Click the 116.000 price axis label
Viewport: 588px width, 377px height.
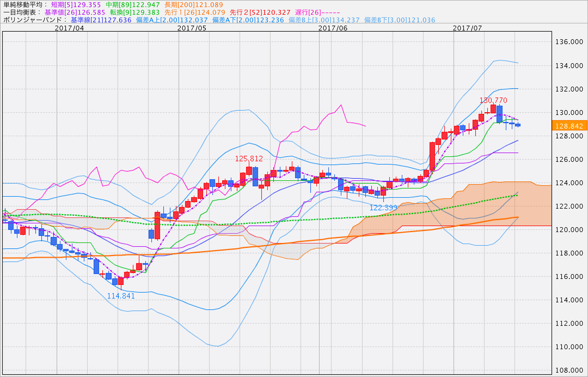click(x=569, y=276)
